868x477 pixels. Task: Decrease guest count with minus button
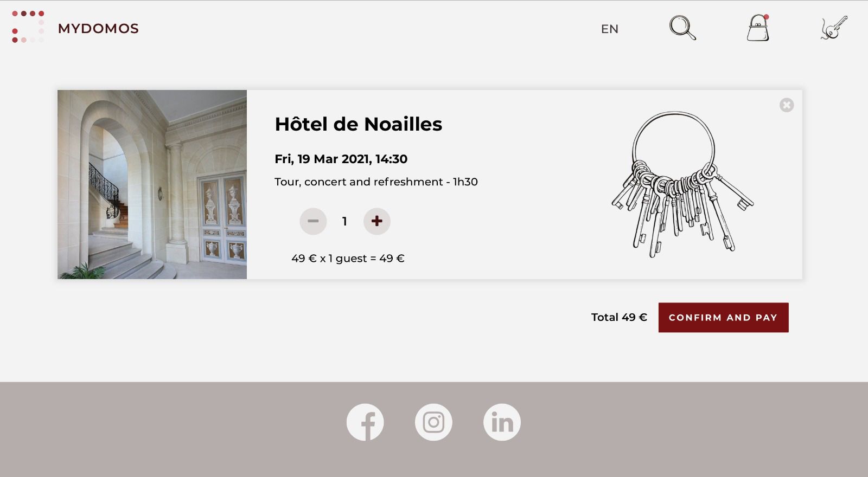(313, 221)
